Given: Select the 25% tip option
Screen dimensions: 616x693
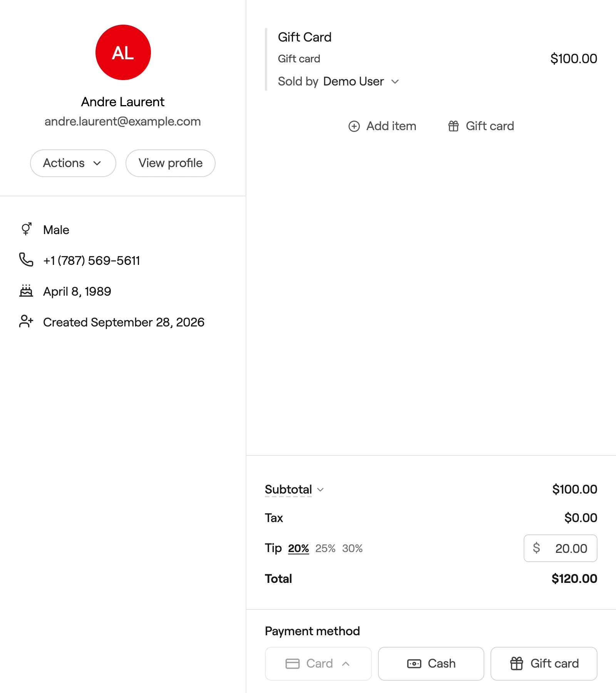Looking at the screenshot, I should (x=325, y=548).
